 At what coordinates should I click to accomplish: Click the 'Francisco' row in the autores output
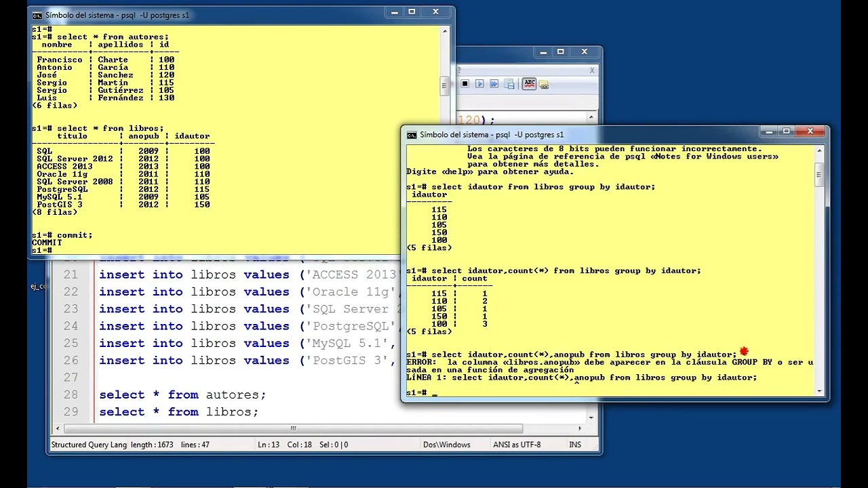105,60
